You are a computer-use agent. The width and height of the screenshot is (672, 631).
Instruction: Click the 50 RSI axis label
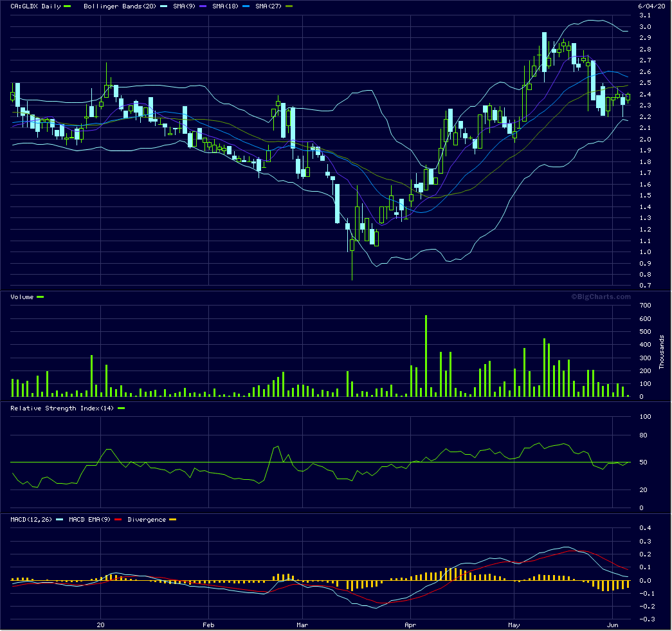[x=643, y=462]
